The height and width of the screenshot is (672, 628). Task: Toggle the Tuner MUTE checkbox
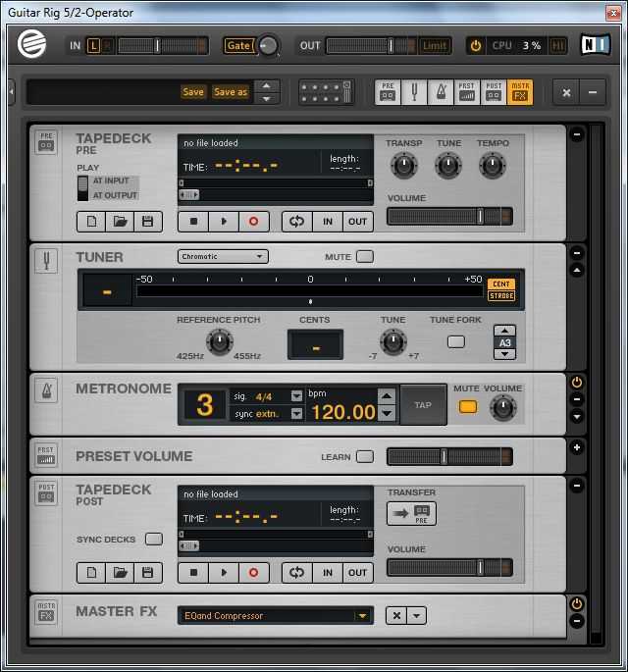(x=365, y=257)
